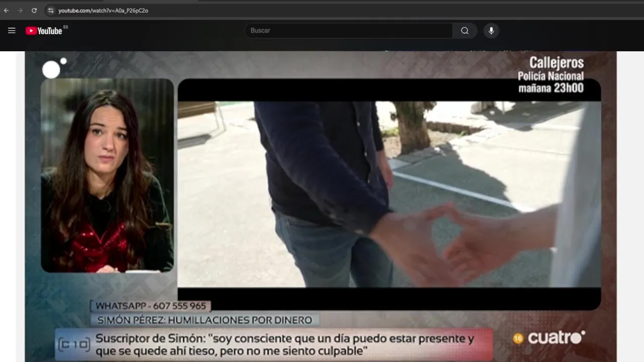Select the youtube.com URL in the address bar
This screenshot has height=362, width=644.
103,11
